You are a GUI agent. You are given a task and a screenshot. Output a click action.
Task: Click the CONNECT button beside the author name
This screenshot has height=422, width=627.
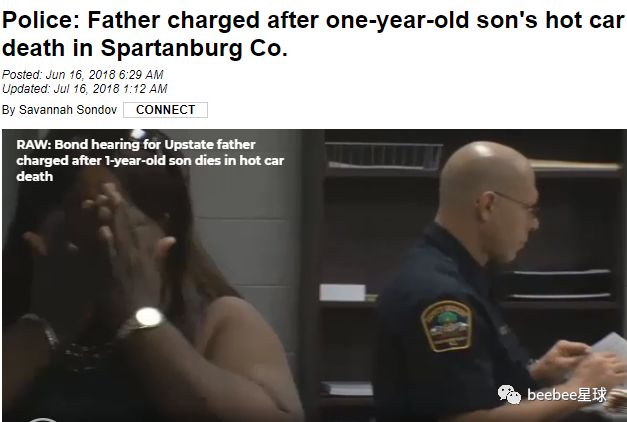pyautogui.click(x=165, y=110)
